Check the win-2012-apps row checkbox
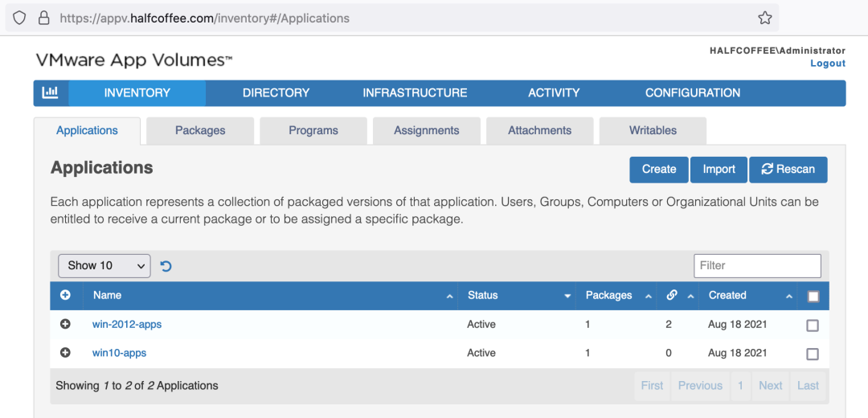The image size is (868, 418). point(813,326)
